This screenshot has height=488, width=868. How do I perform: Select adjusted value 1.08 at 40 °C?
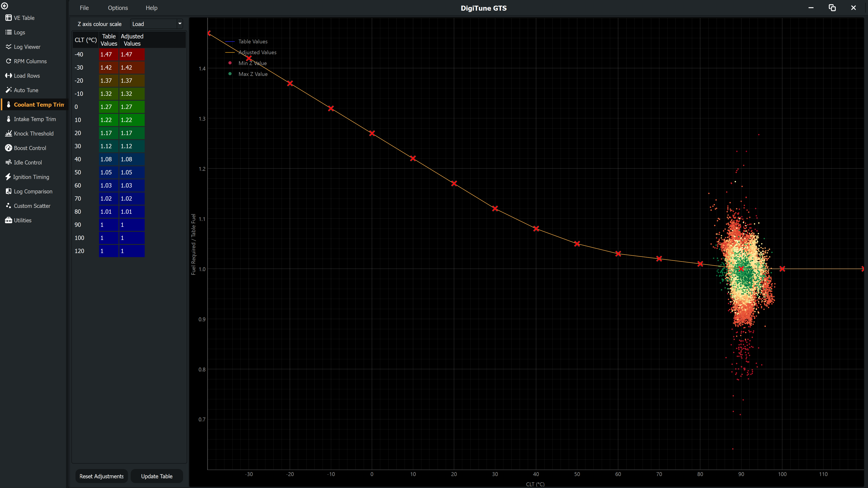pos(132,159)
